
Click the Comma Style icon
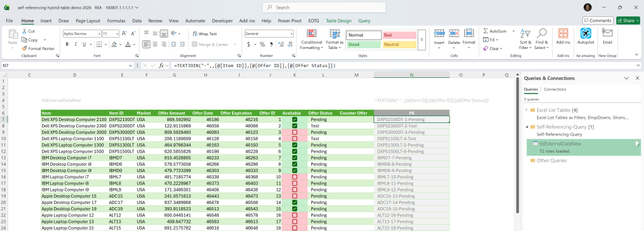tap(271, 44)
